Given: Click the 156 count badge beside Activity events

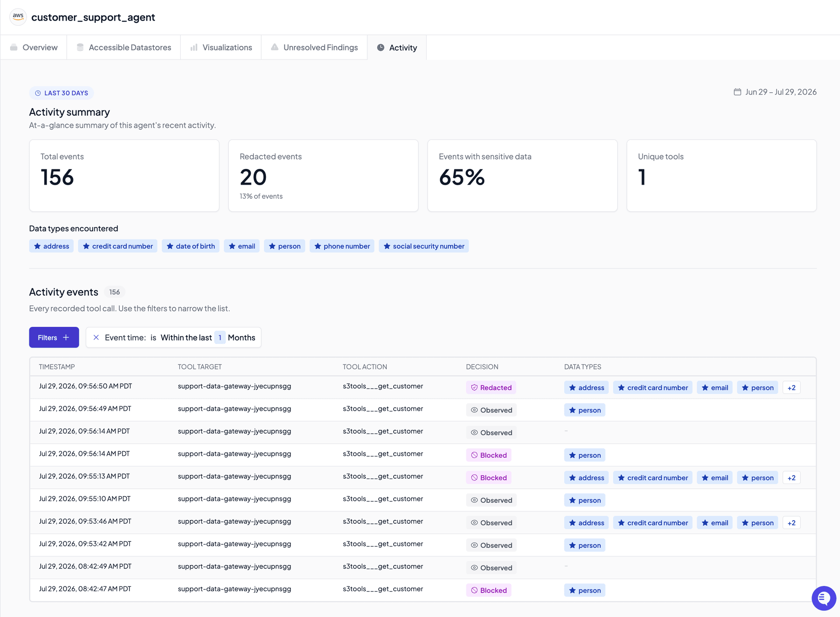Looking at the screenshot, I should (x=115, y=292).
